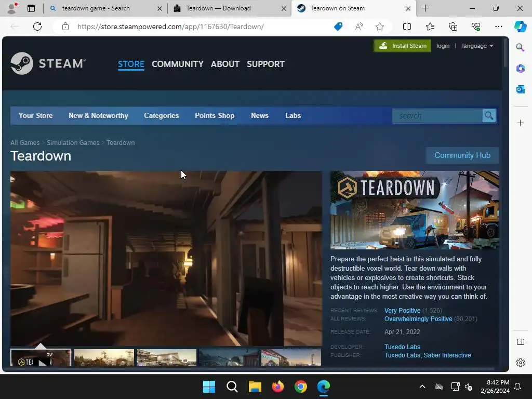Click the browser back arrow
This screenshot has width=532, height=399.
(x=15, y=26)
